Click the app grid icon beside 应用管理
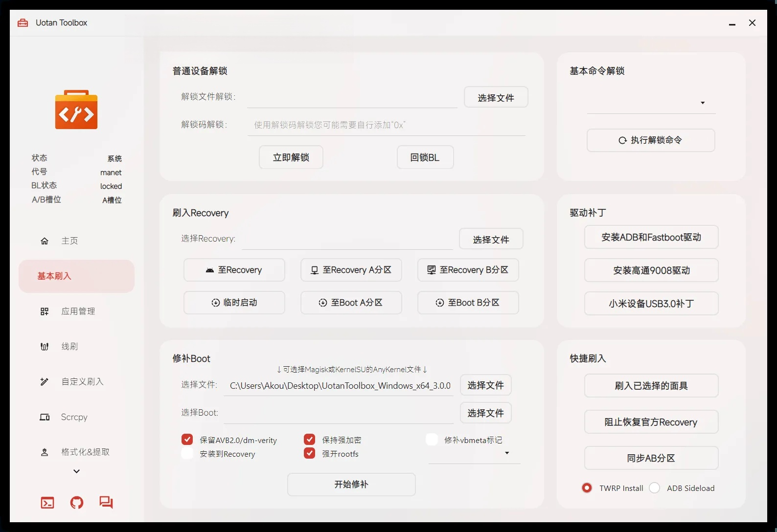This screenshot has height=532, width=777. 45,311
